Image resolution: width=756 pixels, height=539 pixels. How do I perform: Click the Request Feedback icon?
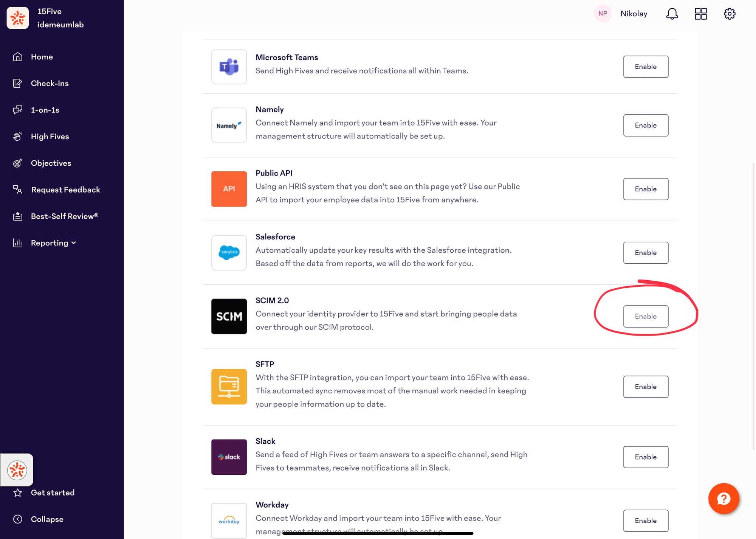pyautogui.click(x=18, y=190)
